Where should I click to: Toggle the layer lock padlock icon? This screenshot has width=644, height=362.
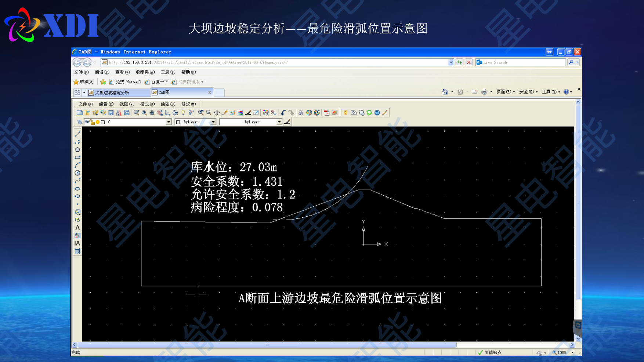pyautogui.click(x=93, y=122)
